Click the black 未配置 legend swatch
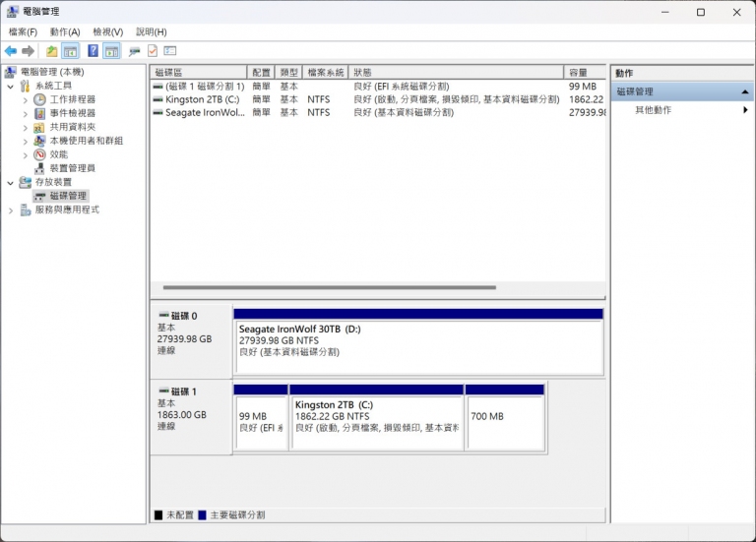Viewport: 756px width, 542px height. [158, 515]
